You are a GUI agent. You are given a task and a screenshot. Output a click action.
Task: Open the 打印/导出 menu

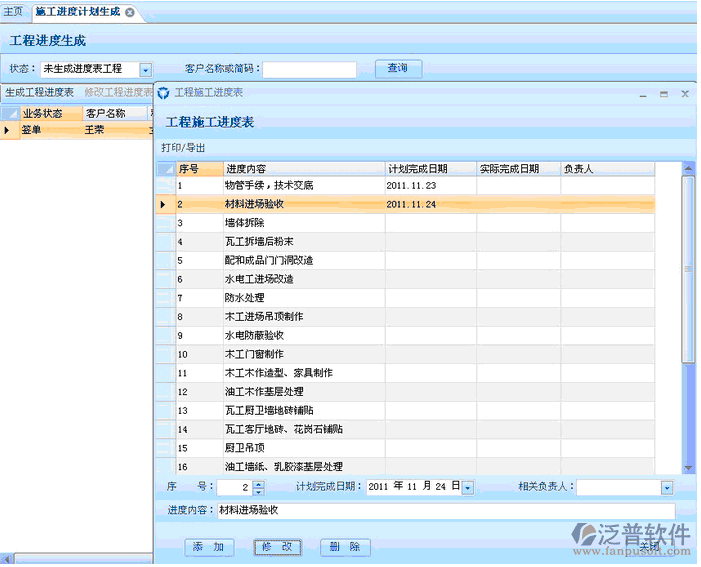coord(183,147)
